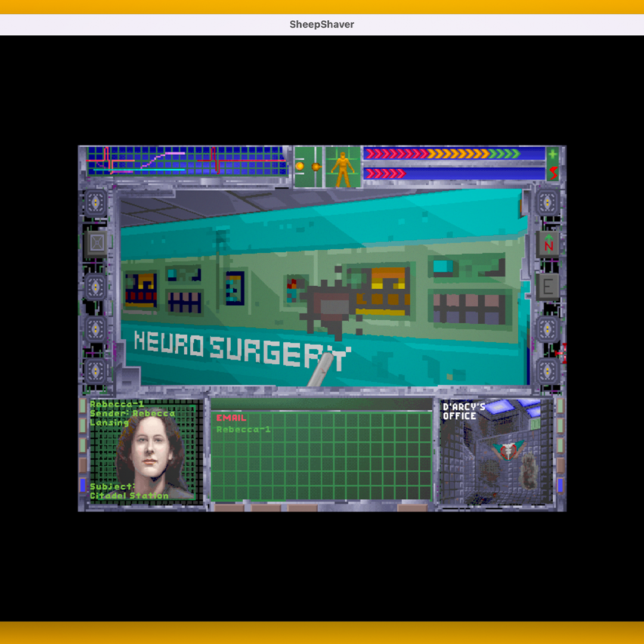Toggle the topmost MFD selector on left frame

tap(95, 203)
